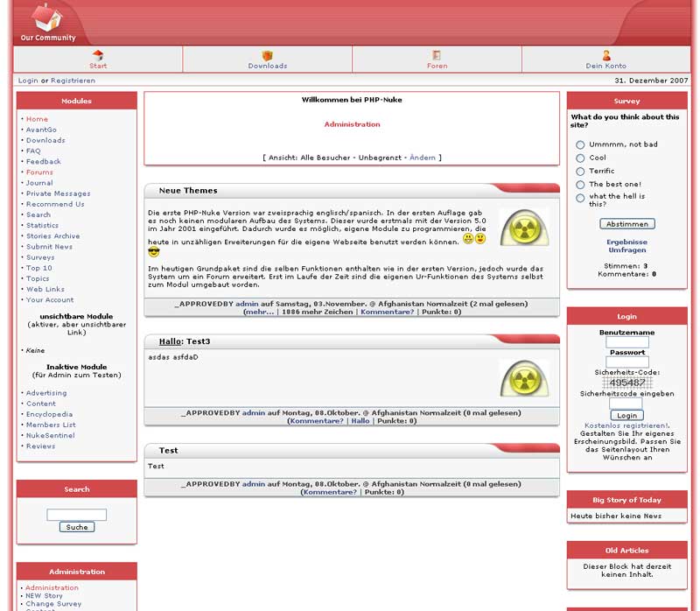Click the radioactive topic image in Hallo: Test3
This screenshot has width=700, height=611.
pos(524,378)
